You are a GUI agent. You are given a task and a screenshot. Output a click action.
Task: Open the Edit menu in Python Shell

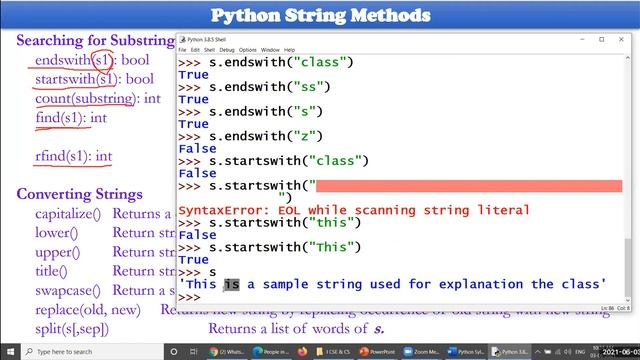tap(195, 50)
